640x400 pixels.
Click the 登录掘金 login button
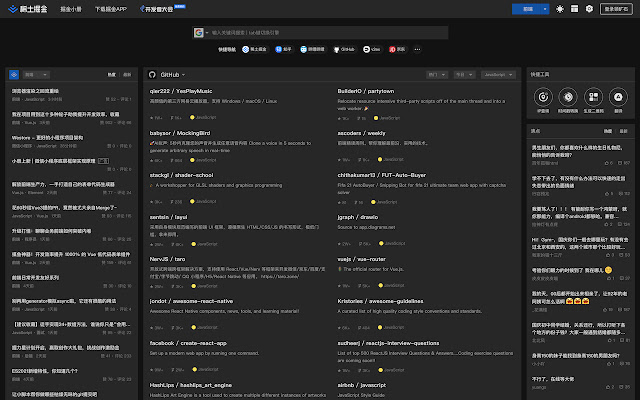tap(617, 8)
